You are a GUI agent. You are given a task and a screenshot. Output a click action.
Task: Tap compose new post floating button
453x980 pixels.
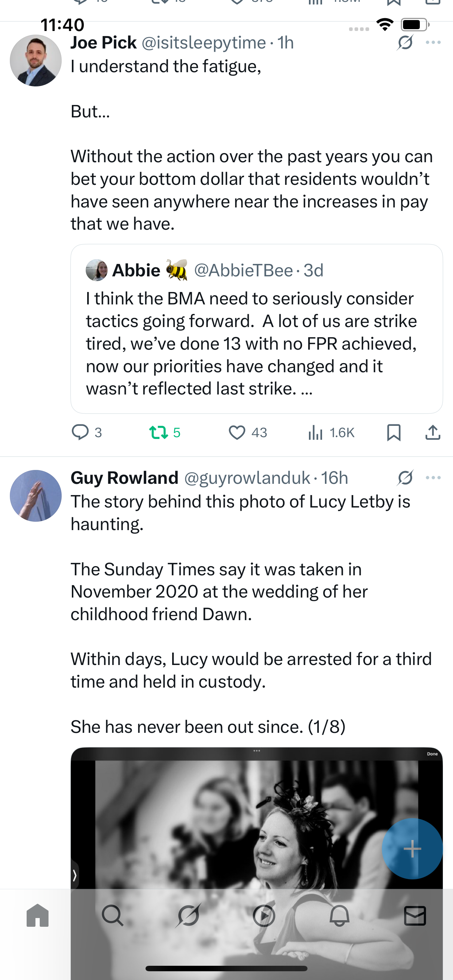(x=412, y=848)
